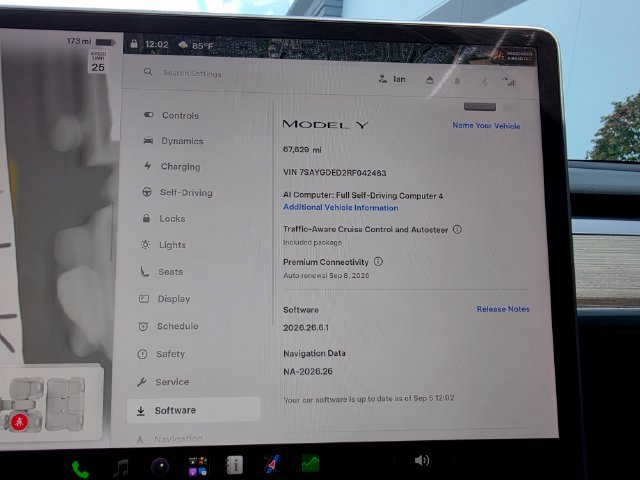Tap the passenger airbag status indicator
This screenshot has width=640, height=480.
[x=513, y=56]
